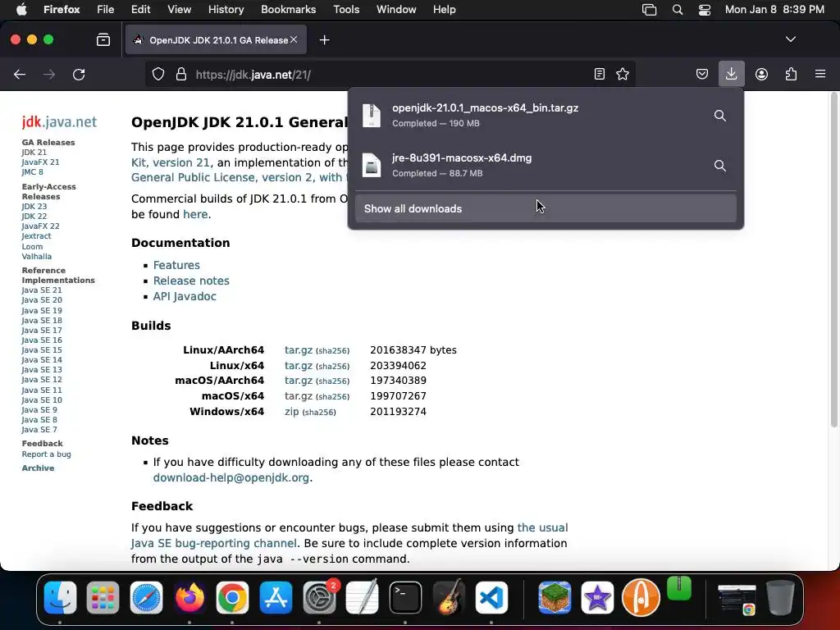Screen dimensions: 840x630
Task: Open the Pocket save icon
Action: tap(702, 74)
